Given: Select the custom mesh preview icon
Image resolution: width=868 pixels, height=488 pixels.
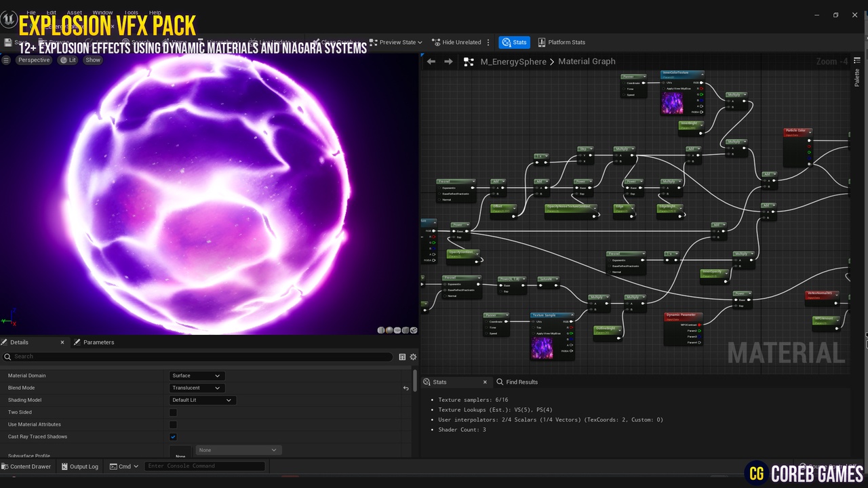Looking at the screenshot, I should point(414,330).
